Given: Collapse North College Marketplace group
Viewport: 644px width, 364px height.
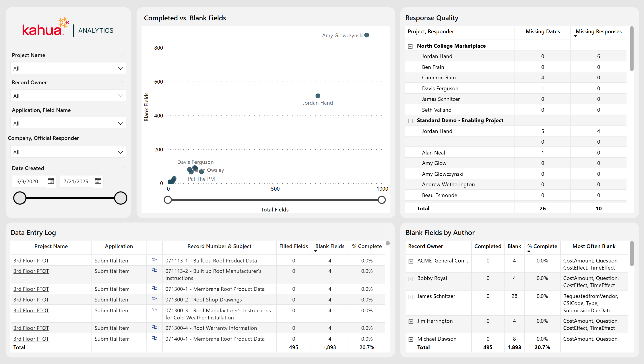Looking at the screenshot, I should coord(410,46).
